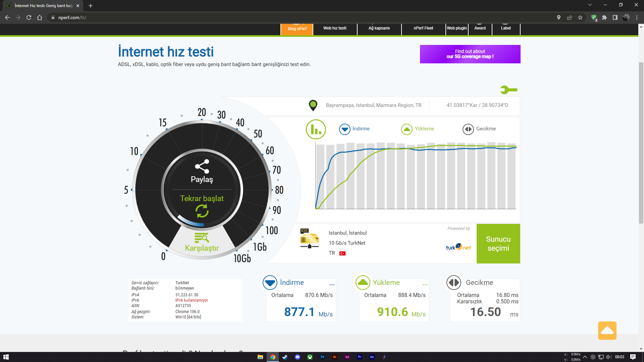Click the page vertical scrollbar
The width and height of the screenshot is (644, 362).
pos(641,142)
